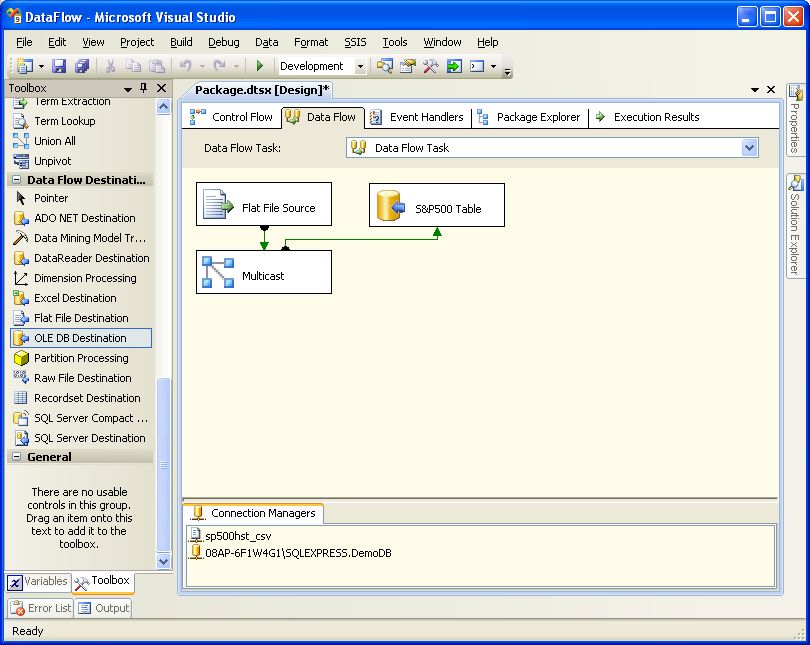Choose Term Lookup in the Toolbox
The width and height of the screenshot is (810, 645).
tap(81, 121)
